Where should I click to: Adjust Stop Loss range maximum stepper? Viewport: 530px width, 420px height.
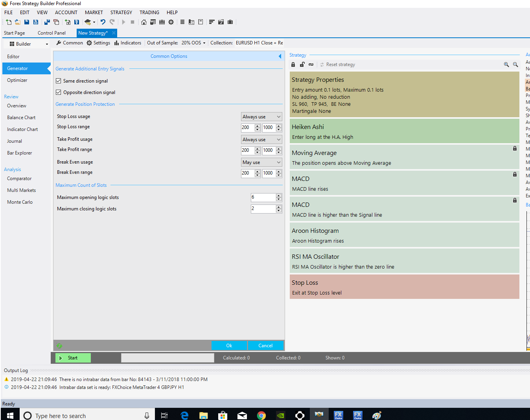click(279, 127)
